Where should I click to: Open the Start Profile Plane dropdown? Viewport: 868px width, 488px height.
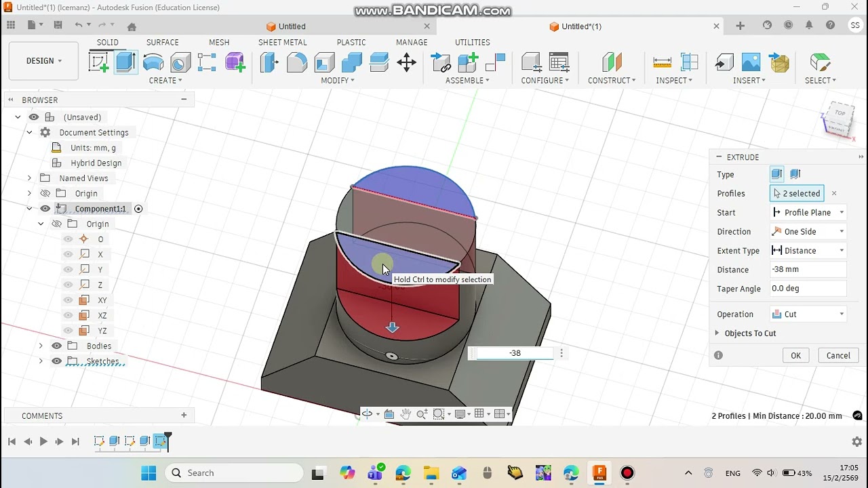(x=808, y=212)
